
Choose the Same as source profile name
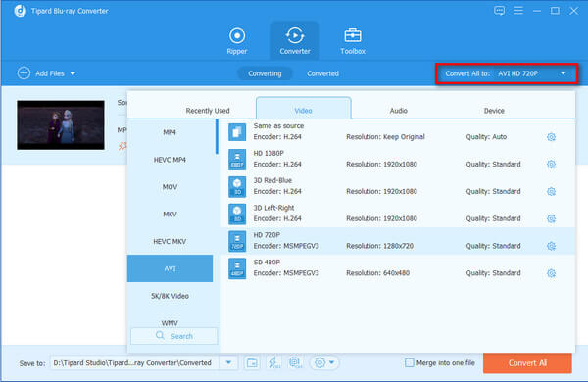click(278, 126)
